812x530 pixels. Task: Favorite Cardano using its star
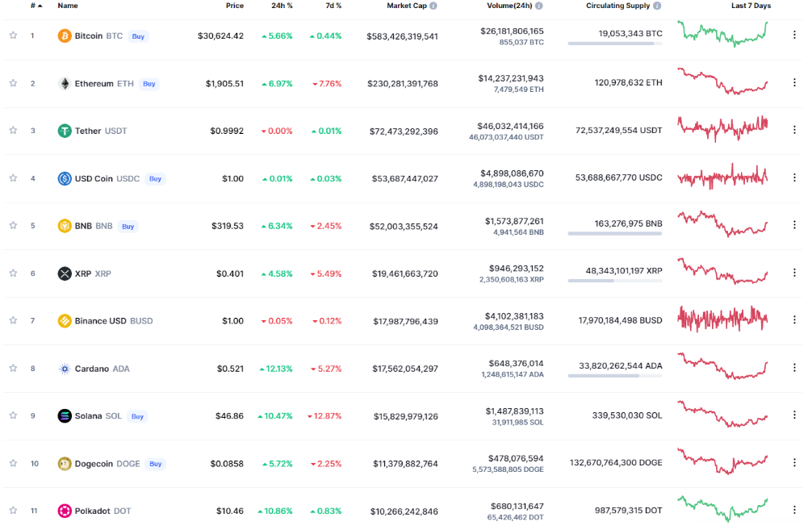point(14,368)
